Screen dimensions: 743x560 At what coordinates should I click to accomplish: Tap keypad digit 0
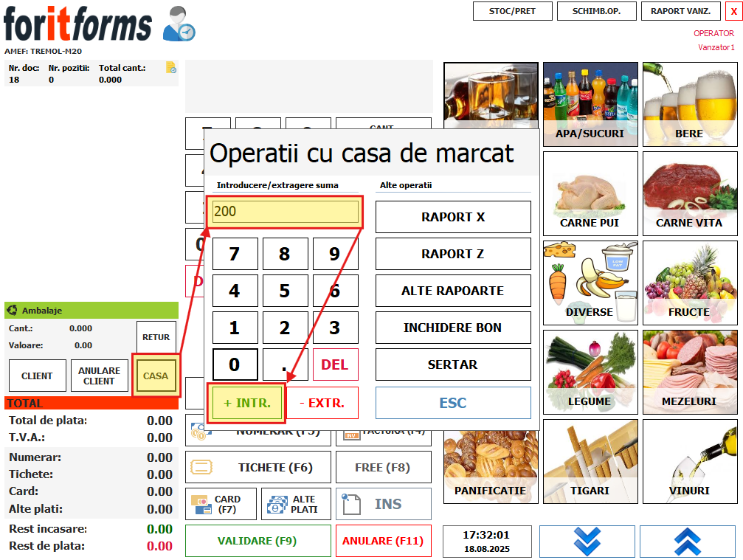[x=235, y=364]
